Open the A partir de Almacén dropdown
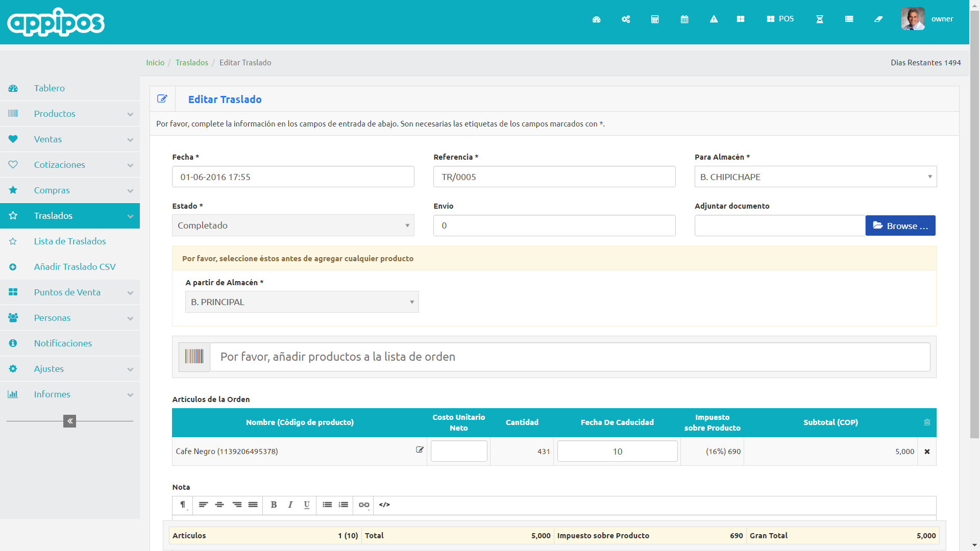 point(302,302)
